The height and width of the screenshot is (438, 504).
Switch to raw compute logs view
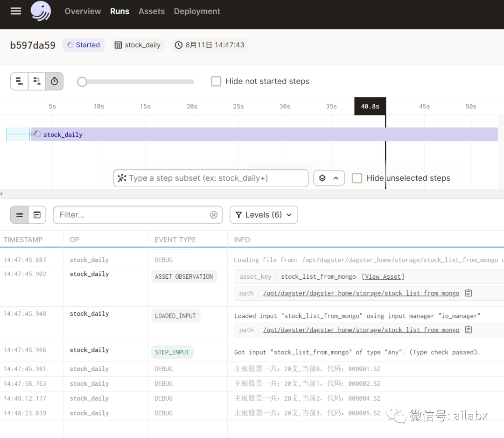tap(37, 215)
